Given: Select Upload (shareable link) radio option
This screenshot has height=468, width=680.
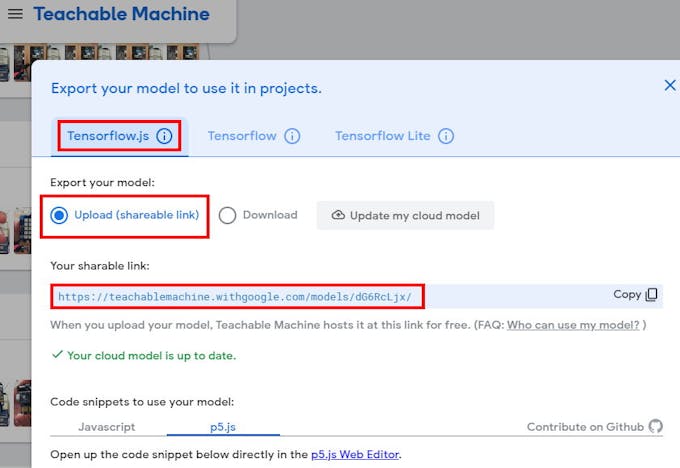Looking at the screenshot, I should 59,215.
